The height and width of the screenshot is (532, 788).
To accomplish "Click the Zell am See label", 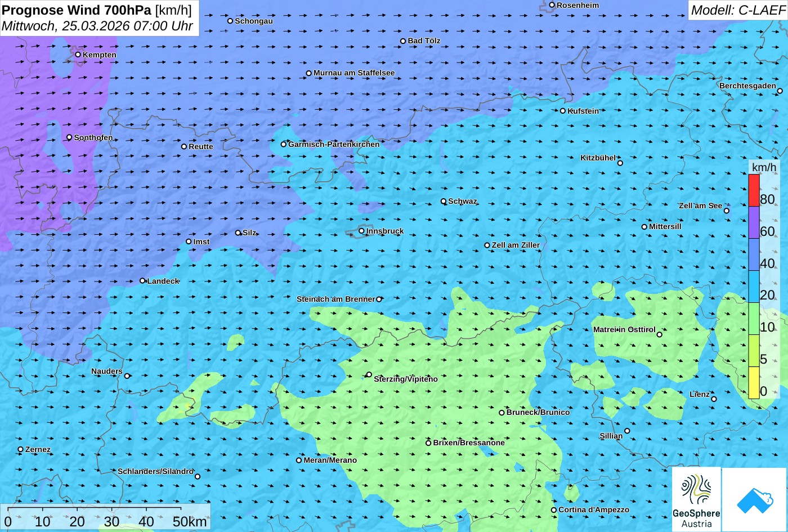I will (700, 205).
